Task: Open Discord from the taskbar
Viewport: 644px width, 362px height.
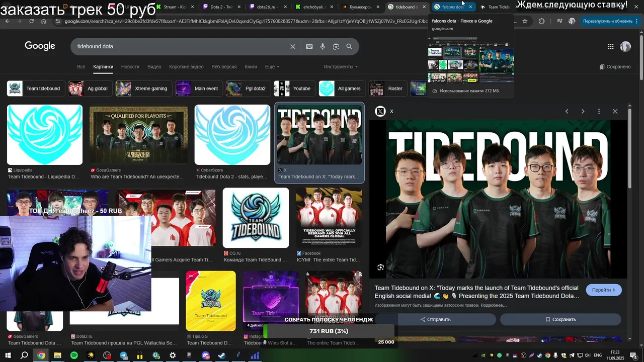Action: 205,355
